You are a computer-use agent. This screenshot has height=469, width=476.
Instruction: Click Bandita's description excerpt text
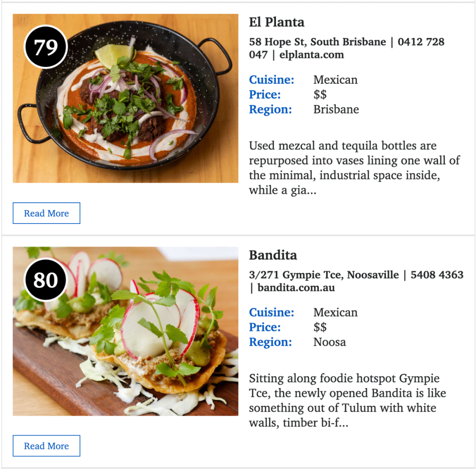[348, 400]
